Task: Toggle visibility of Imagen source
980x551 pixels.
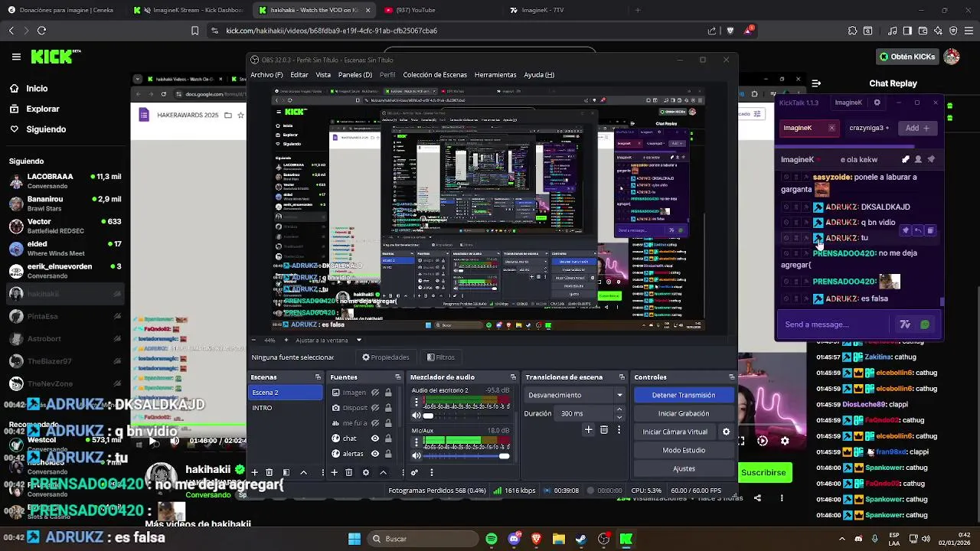Action: click(375, 393)
